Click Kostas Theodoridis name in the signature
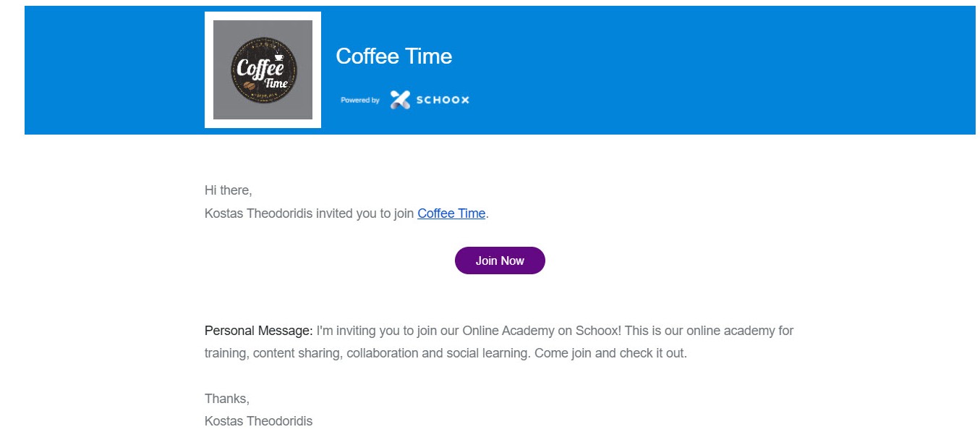980x432 pixels. click(x=258, y=420)
